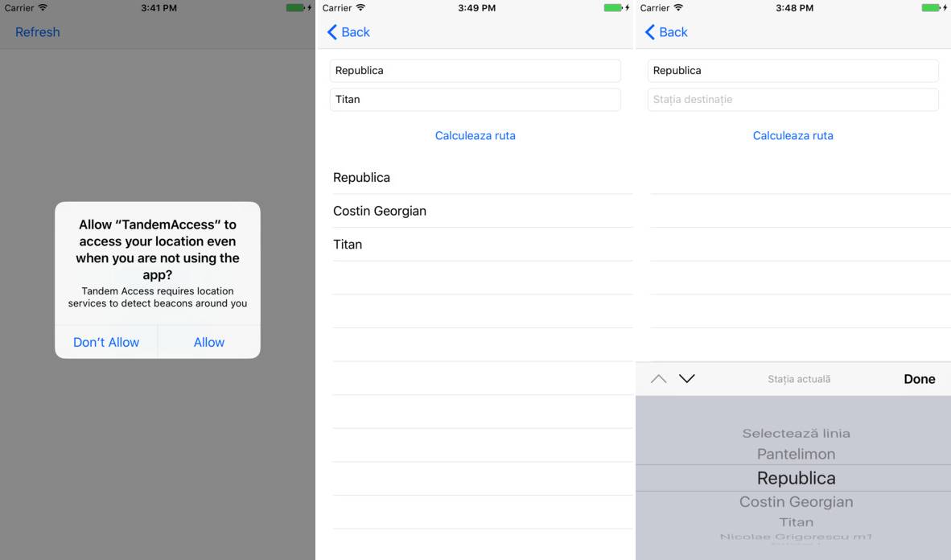Tap the up arrow beside Stația actuală
Image resolution: width=951 pixels, height=560 pixels.
point(658,379)
